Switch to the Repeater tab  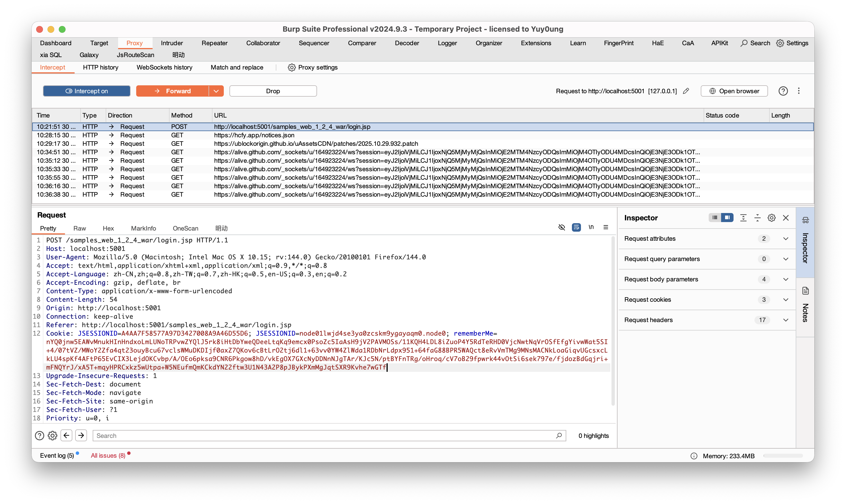click(214, 43)
